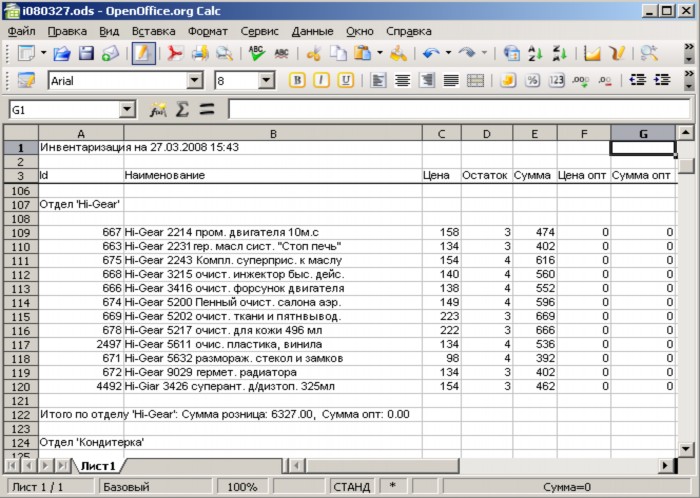
Task: Expand Font Name dropdown for Arial
Action: 194,81
